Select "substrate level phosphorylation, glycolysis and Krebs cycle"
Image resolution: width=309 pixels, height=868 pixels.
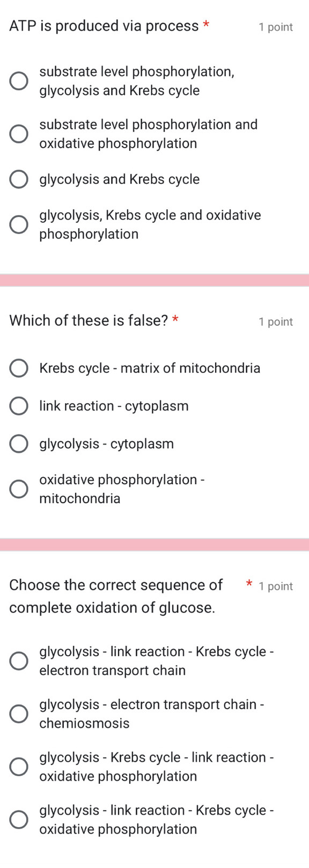[x=19, y=81]
